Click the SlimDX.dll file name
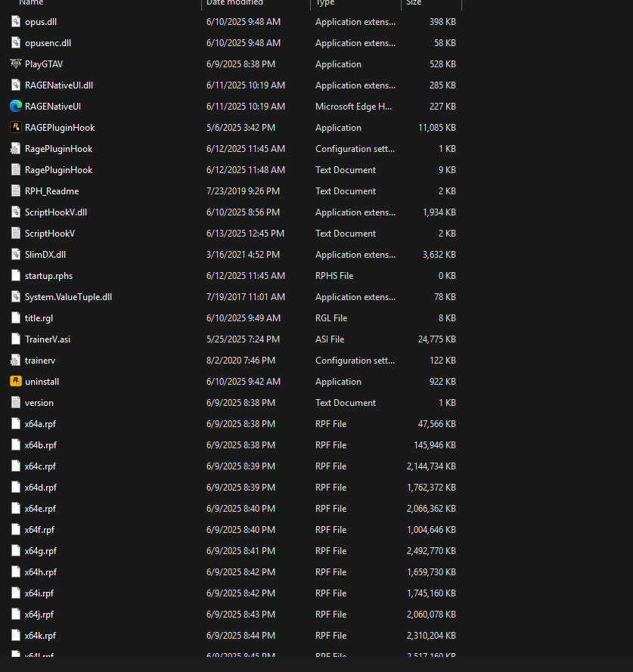The height and width of the screenshot is (672, 633). [45, 255]
